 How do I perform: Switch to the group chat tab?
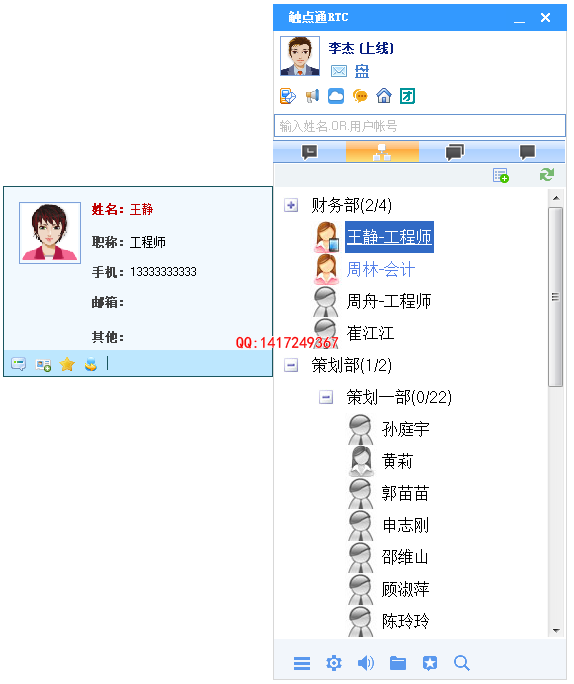click(x=454, y=152)
